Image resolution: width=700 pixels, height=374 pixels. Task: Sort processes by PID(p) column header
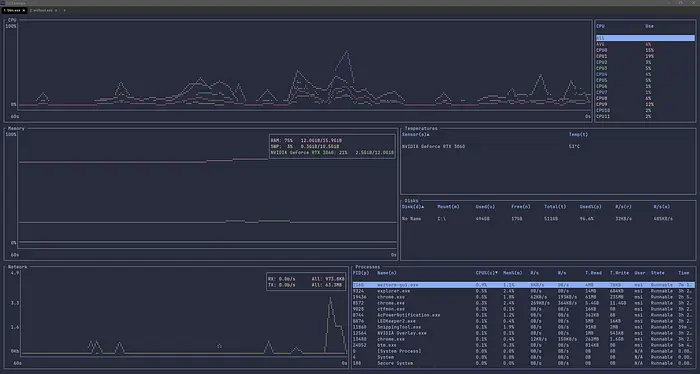tap(361, 273)
